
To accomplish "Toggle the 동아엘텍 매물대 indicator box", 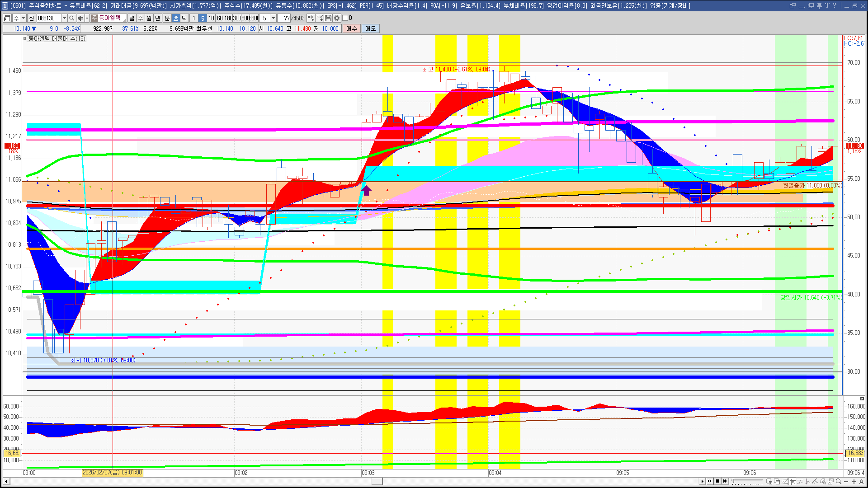I will [x=24, y=39].
